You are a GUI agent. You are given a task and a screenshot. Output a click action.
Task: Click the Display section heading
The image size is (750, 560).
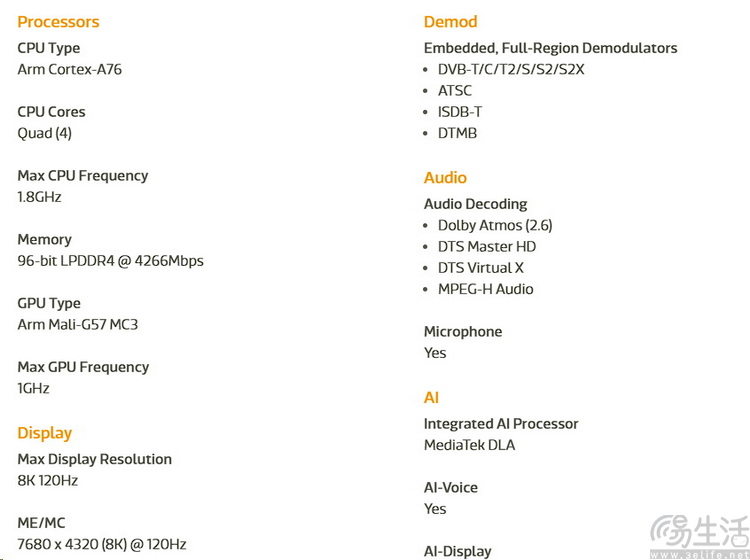45,433
